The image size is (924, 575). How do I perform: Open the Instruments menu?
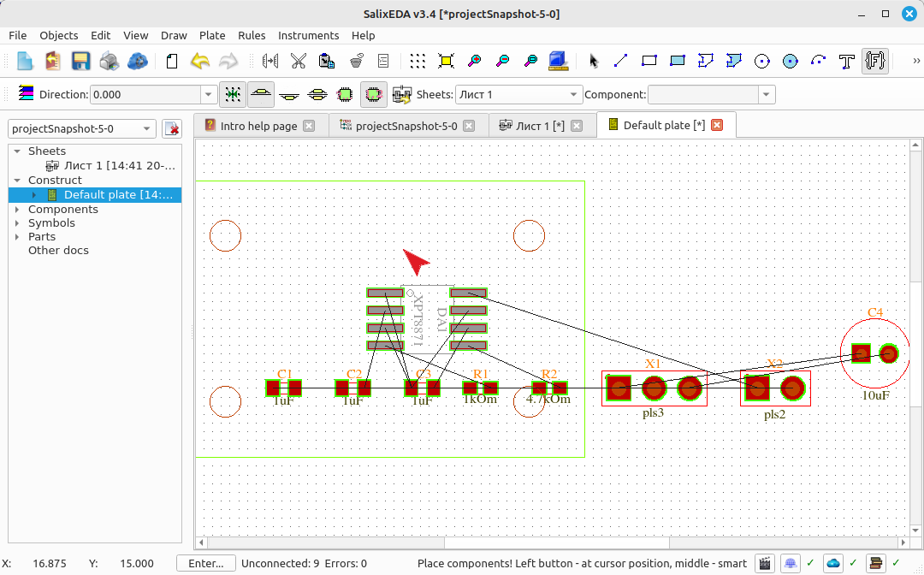coord(308,35)
